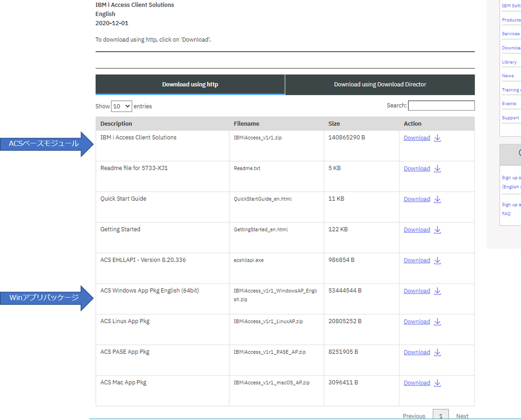Select filename IBMiAccess_v1r1_LinuxAP.zip text

pyautogui.click(x=268, y=321)
